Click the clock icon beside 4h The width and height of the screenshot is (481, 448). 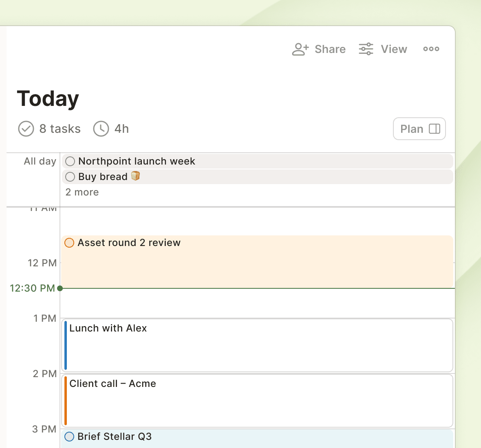tap(101, 129)
